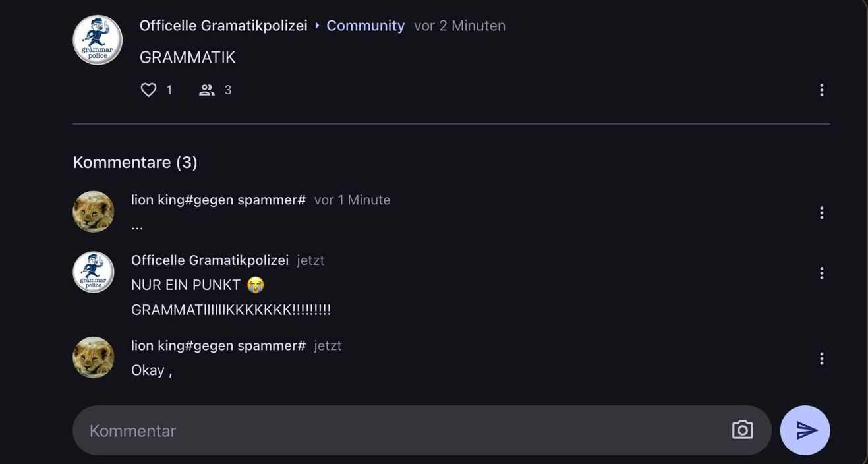
Task: Click the post timestamp "vor 2 Minuten"
Action: pyautogui.click(x=459, y=26)
